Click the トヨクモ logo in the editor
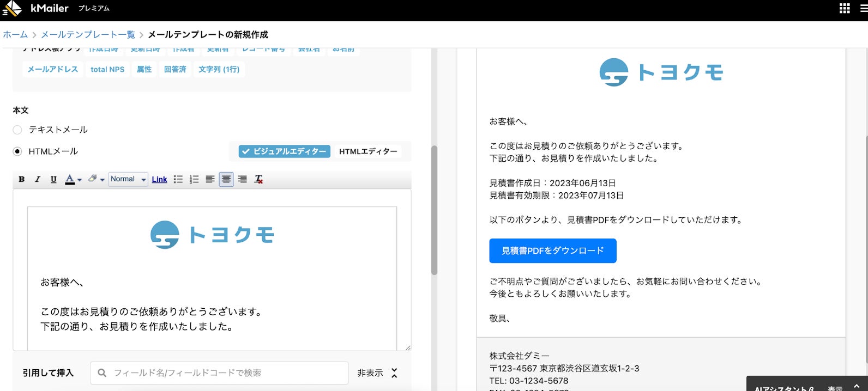Viewport: 868px width, 391px height. [212, 235]
